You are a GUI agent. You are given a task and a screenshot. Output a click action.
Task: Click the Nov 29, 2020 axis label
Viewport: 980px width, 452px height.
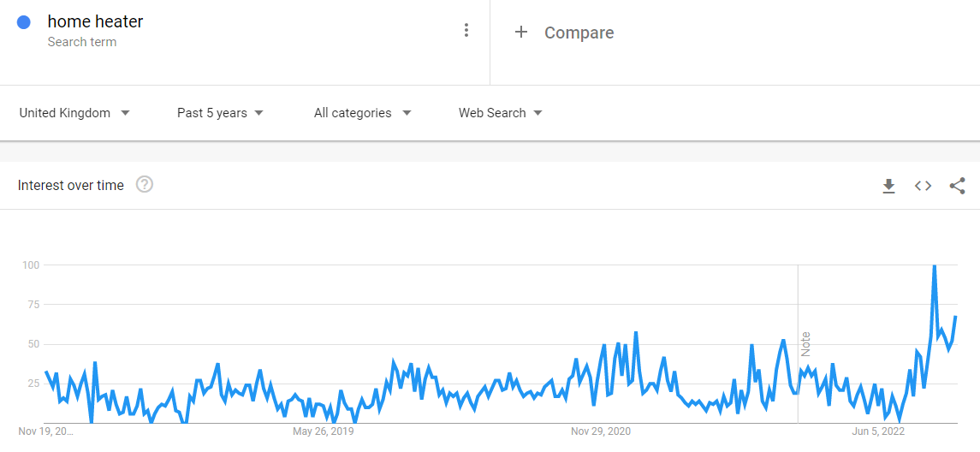[601, 431]
